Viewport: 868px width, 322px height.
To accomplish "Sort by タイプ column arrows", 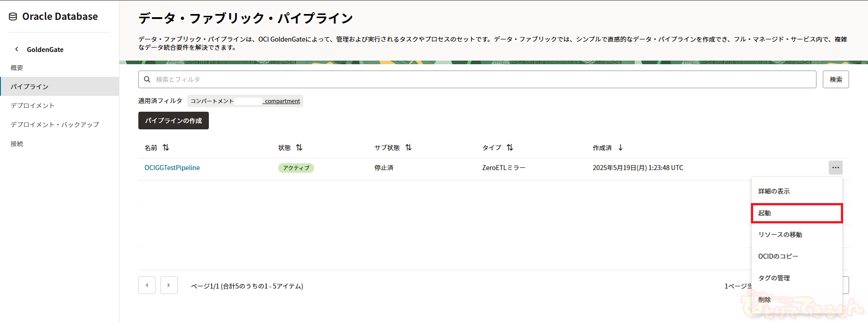I will [510, 148].
